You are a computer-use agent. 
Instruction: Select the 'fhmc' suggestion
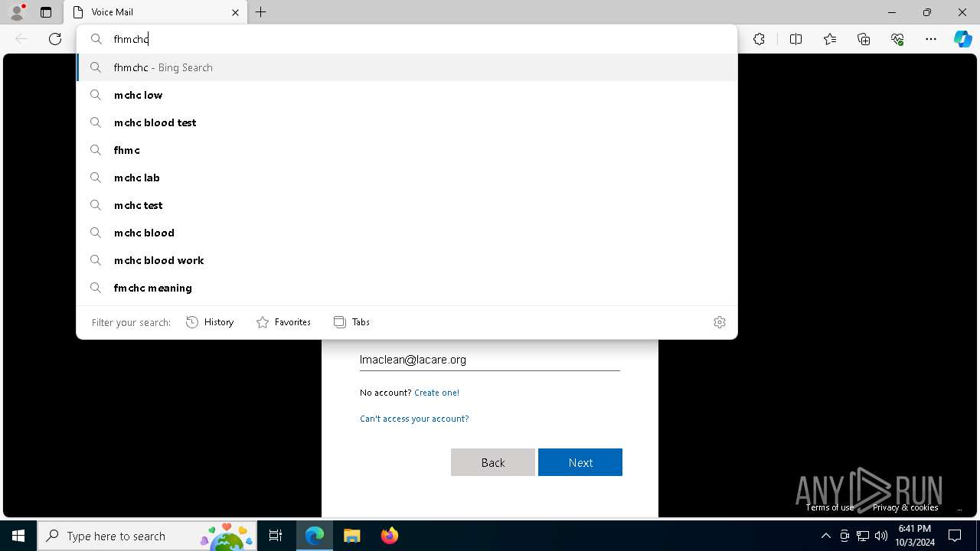click(x=407, y=150)
